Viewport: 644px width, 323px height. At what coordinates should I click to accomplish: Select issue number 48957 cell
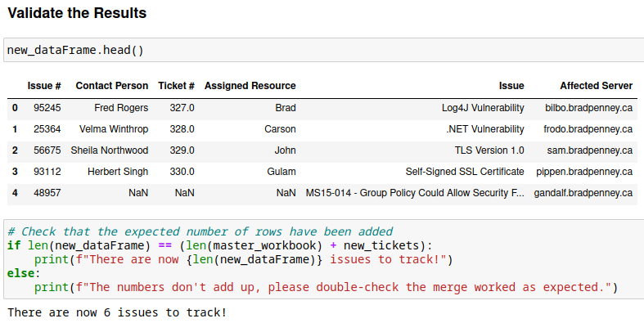pyautogui.click(x=47, y=193)
